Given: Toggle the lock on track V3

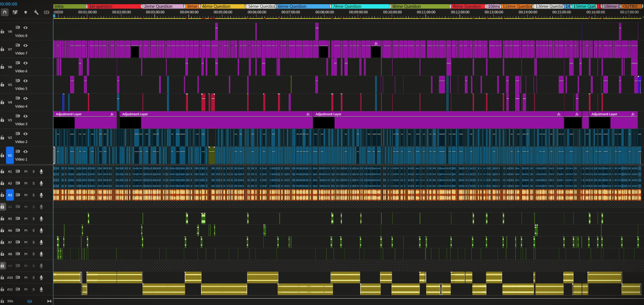Looking at the screenshot, I should pos(3,120).
